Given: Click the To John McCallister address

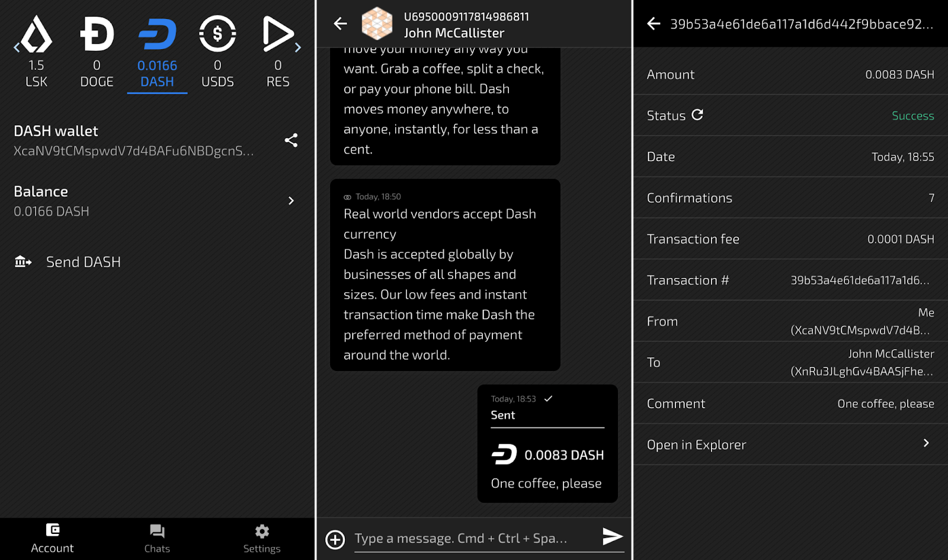Looking at the screenshot, I should click(x=862, y=362).
